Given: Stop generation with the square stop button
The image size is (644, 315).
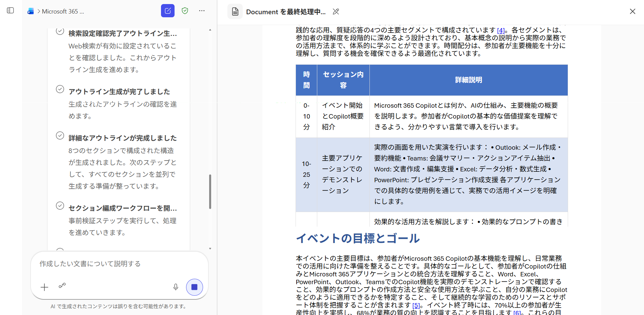Looking at the screenshot, I should (194, 287).
